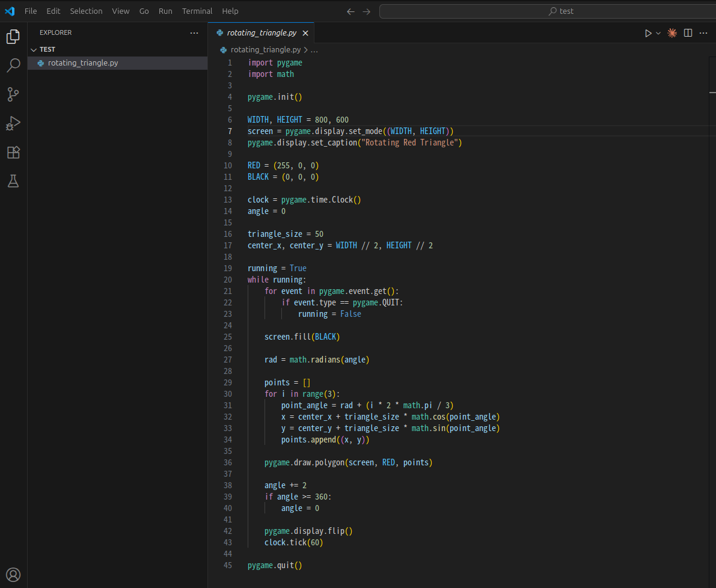Open the Selection menu
Image resolution: width=716 pixels, height=588 pixels.
click(87, 11)
